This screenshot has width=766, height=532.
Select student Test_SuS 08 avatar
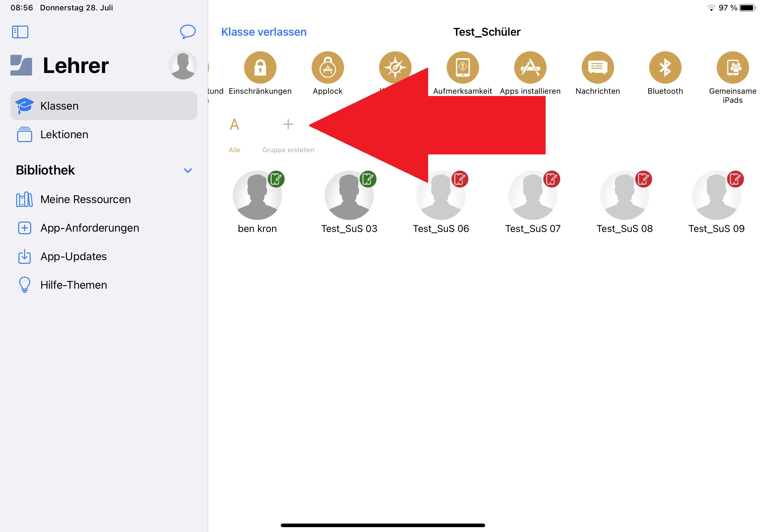624,195
